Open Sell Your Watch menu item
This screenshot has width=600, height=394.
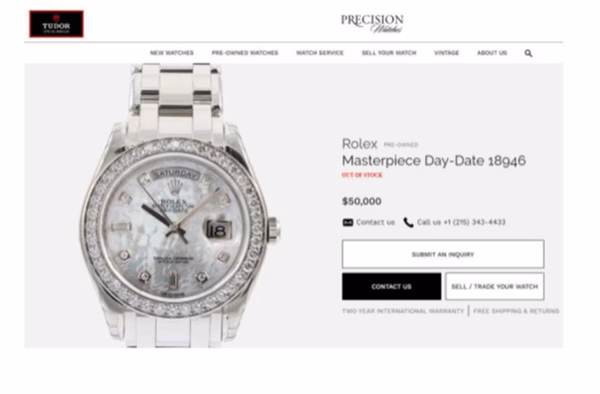click(389, 53)
